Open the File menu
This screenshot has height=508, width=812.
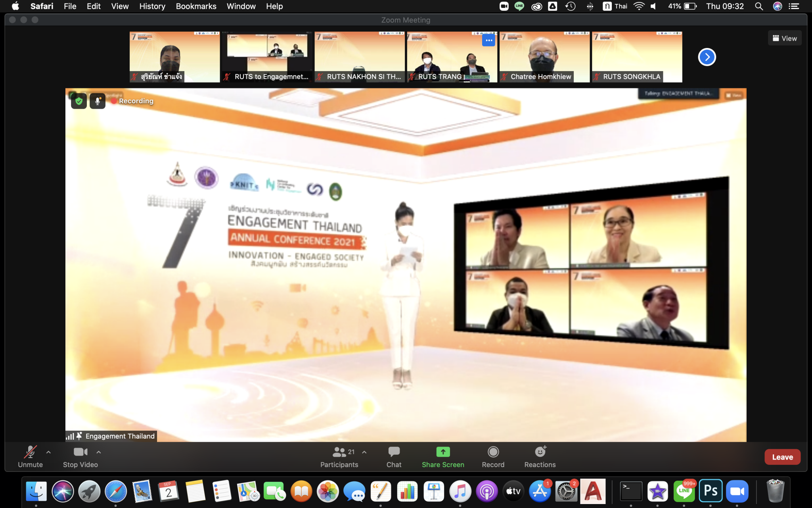coord(70,6)
